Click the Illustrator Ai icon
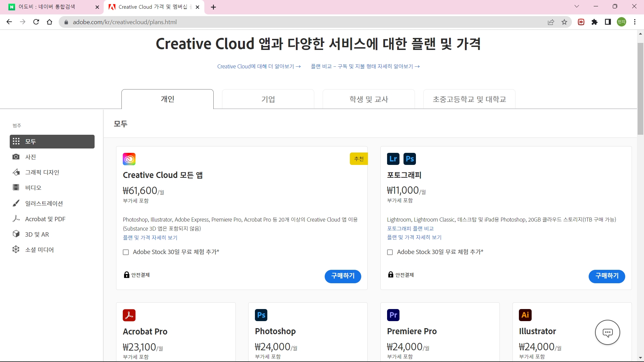The image size is (644, 362). click(525, 315)
